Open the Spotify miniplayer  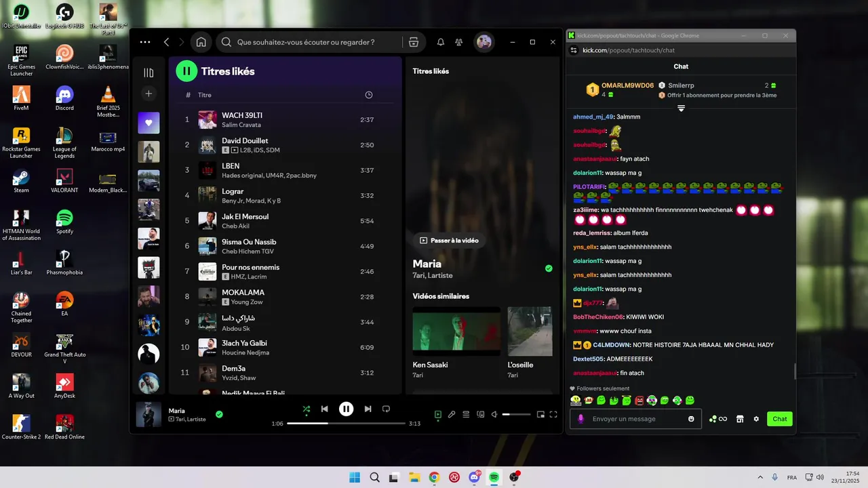(540, 414)
